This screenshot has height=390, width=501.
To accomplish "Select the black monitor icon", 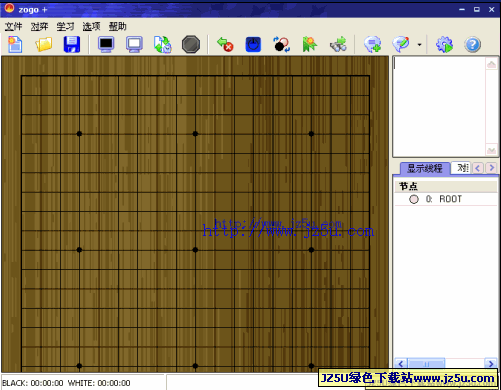I will pyautogui.click(x=106, y=44).
